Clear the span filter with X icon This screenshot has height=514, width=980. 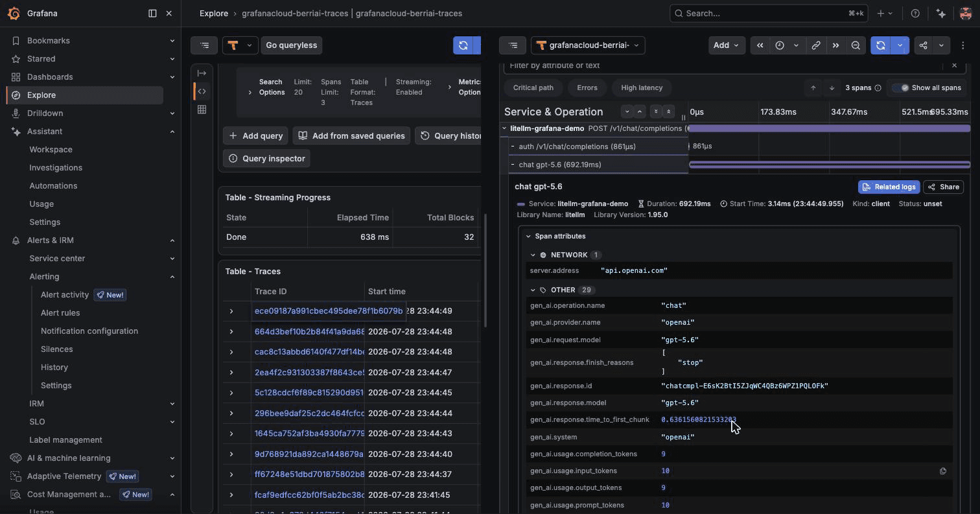click(954, 65)
